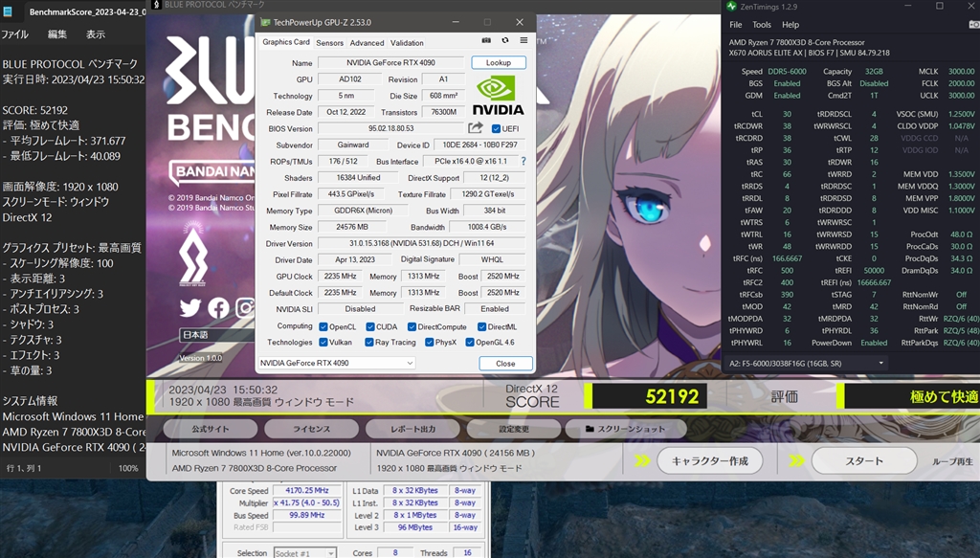Click the Resizable BAR field showing Enabled
Viewport: 980px width, 558px height.
click(495, 309)
